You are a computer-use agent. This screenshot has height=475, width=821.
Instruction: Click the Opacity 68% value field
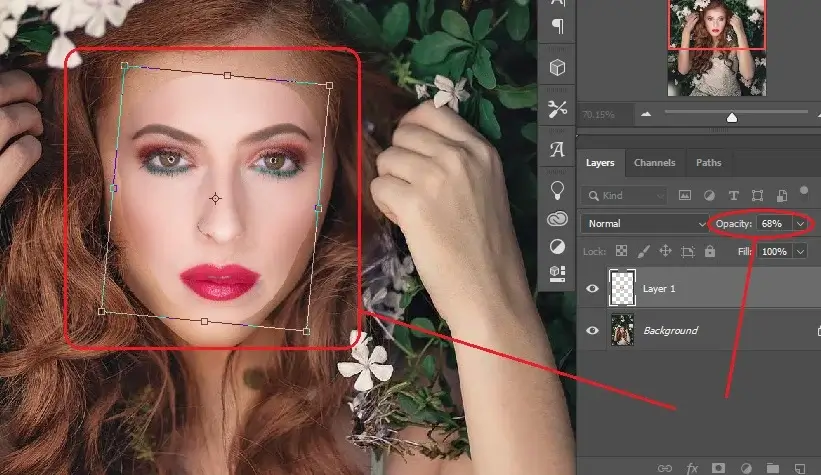tap(775, 224)
